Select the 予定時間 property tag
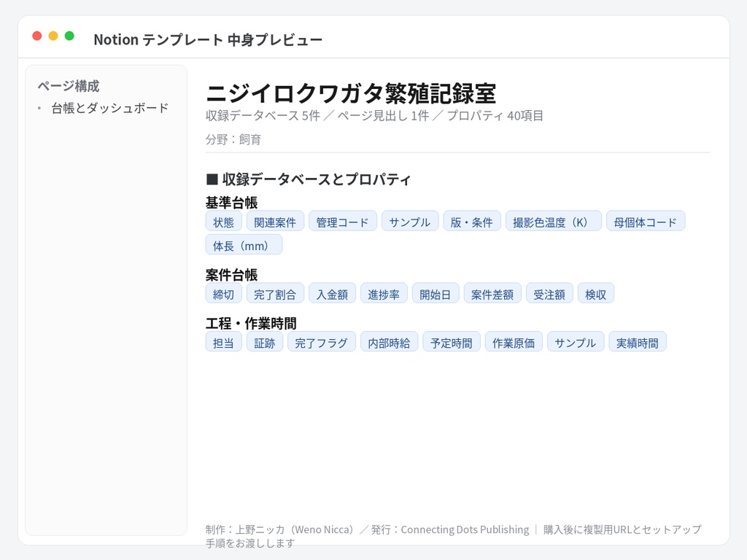 click(452, 343)
